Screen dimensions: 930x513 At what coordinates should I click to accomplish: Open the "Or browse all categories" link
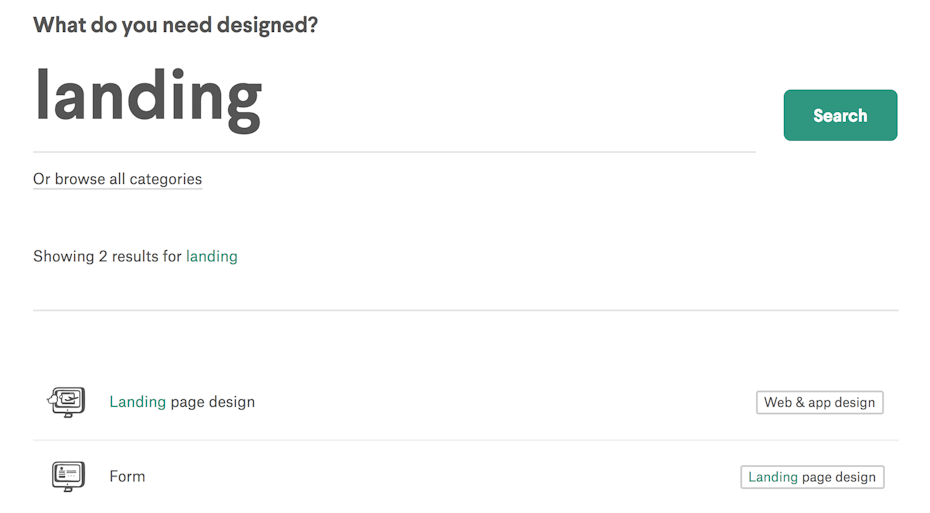pyautogui.click(x=117, y=180)
